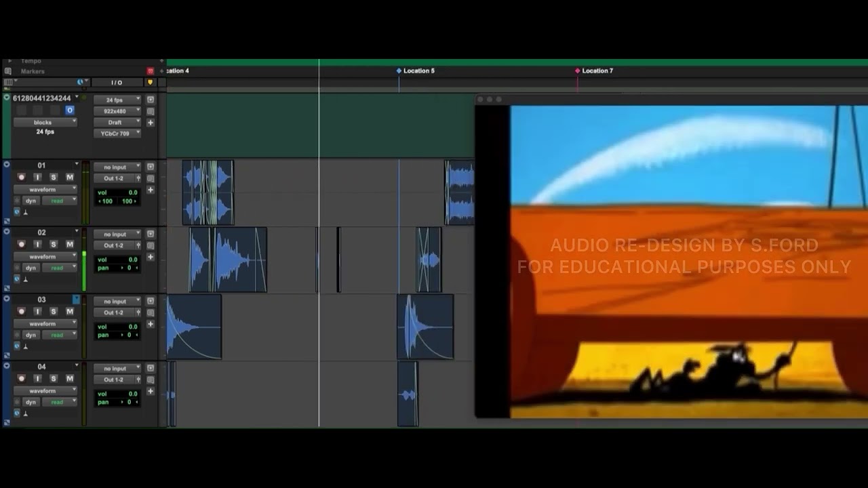Click track 04 elastic audio tuning-fork icon
868x488 pixels.
click(x=26, y=413)
